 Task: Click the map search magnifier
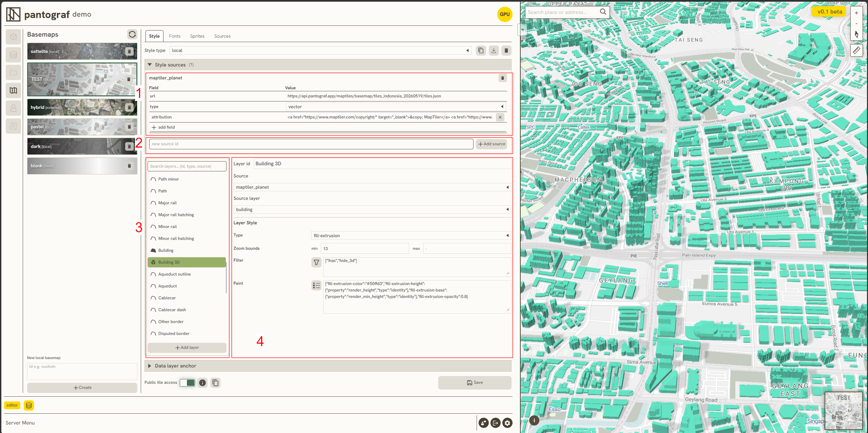pos(603,12)
